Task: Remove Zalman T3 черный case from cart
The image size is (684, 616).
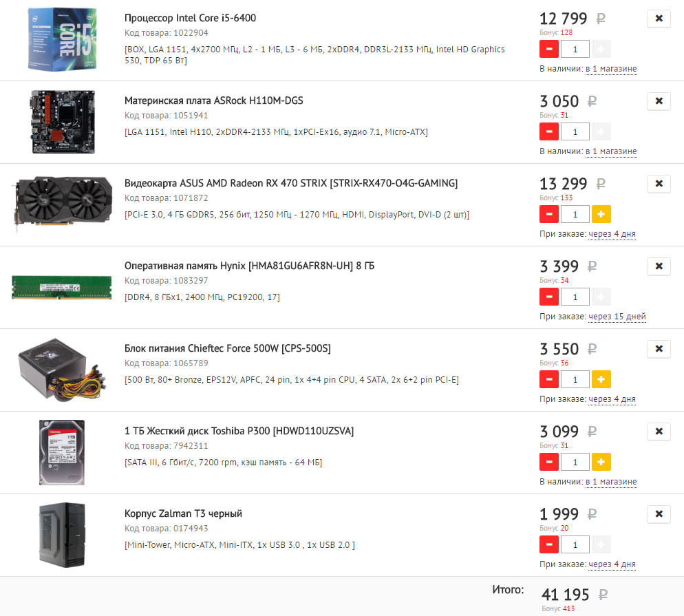Action: [659, 514]
